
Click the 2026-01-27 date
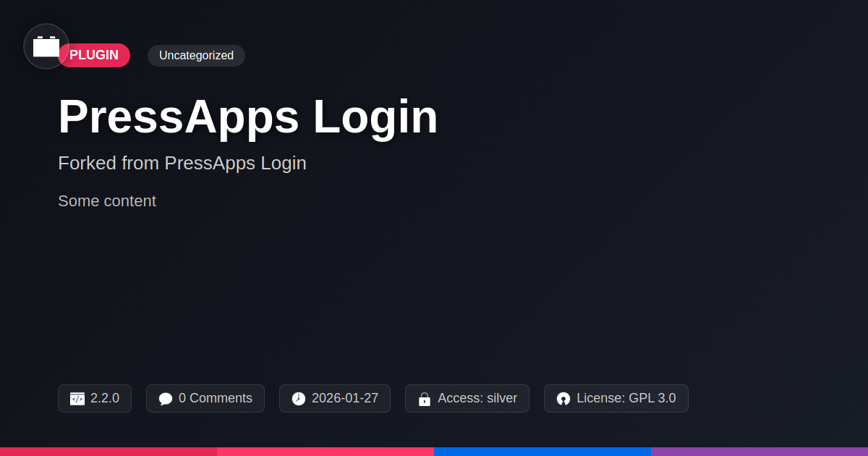coord(345,398)
